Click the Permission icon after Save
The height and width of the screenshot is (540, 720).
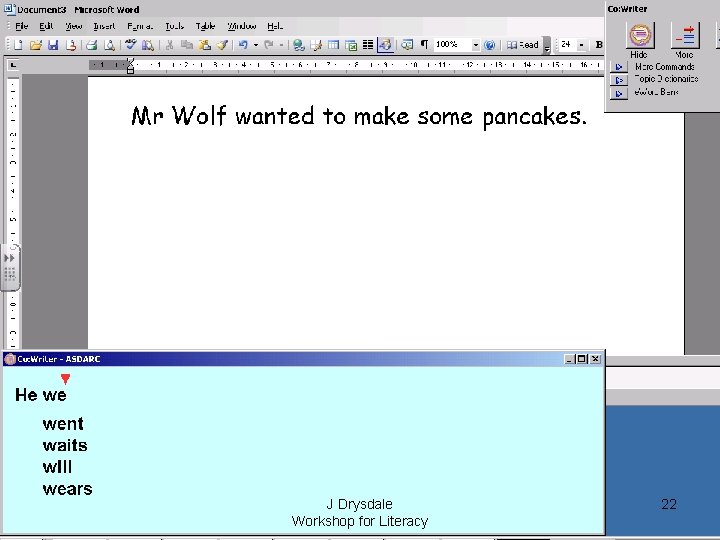(71, 45)
